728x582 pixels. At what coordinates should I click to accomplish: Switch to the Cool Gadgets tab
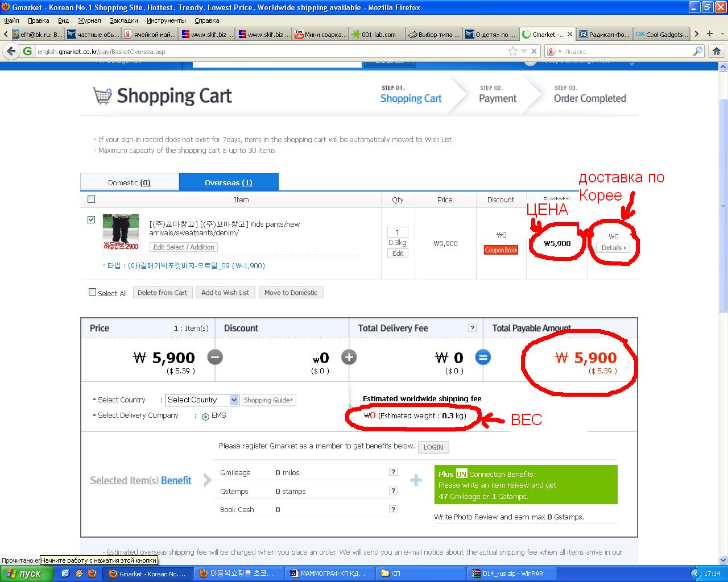point(661,34)
